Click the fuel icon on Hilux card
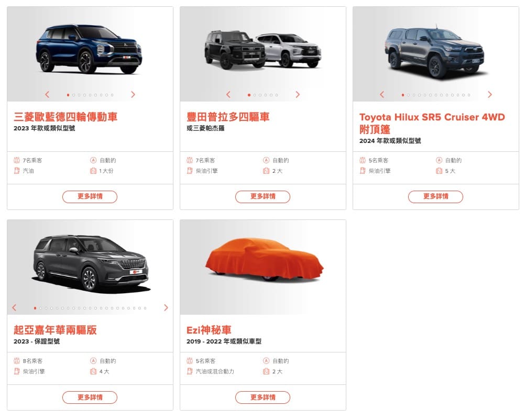 click(x=362, y=171)
